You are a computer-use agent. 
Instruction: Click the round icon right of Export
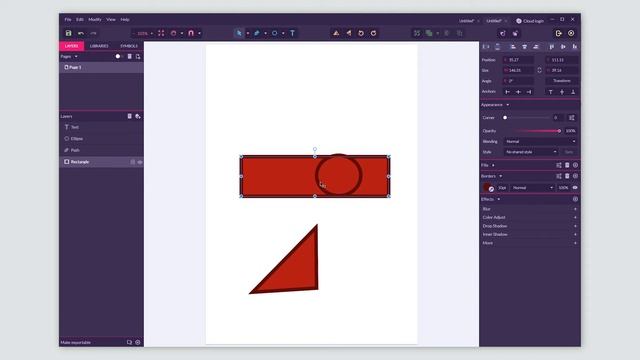[571, 33]
